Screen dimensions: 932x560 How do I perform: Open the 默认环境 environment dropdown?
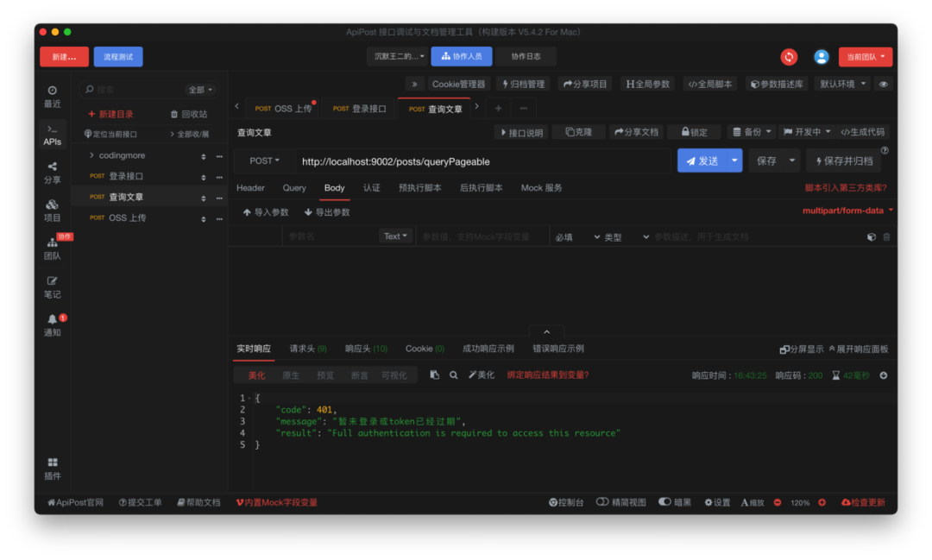843,85
